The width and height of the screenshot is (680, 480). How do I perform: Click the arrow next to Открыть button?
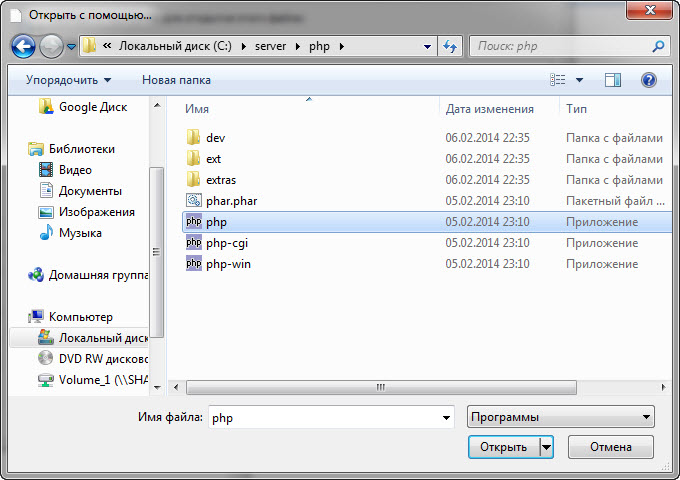point(546,447)
